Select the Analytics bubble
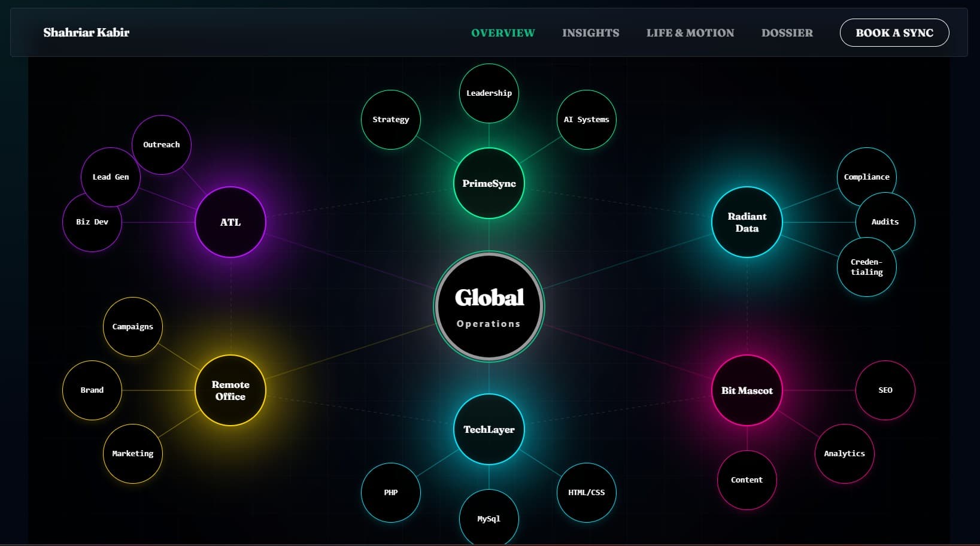 coord(844,453)
